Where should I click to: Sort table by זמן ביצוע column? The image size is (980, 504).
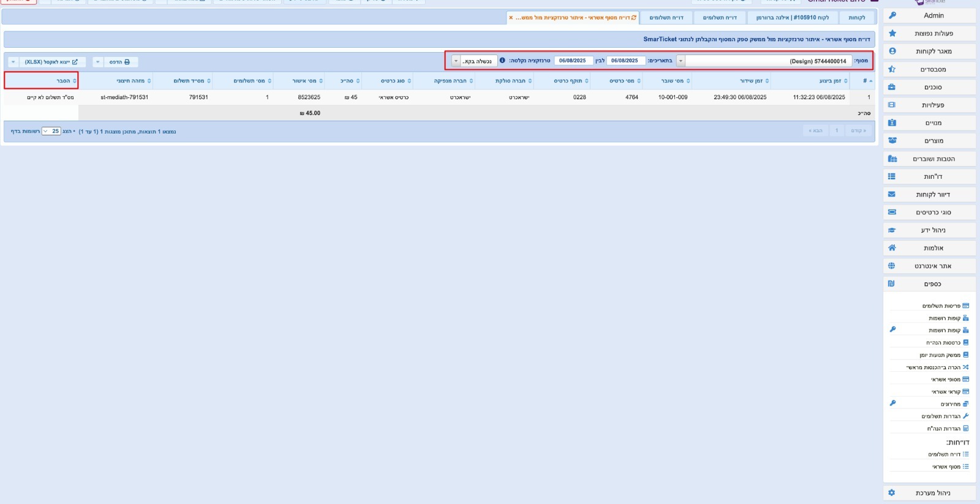click(x=811, y=81)
